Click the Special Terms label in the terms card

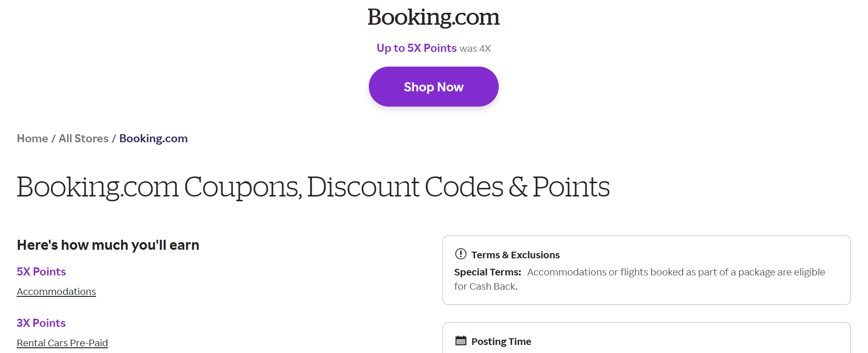coord(487,272)
